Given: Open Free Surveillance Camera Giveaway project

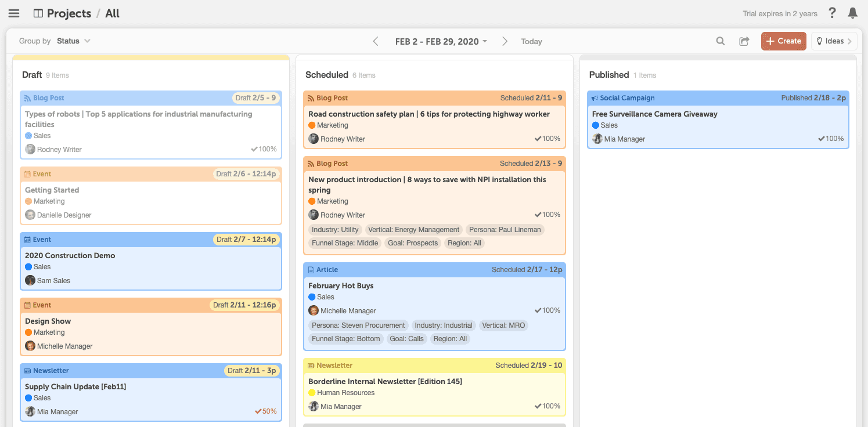Looking at the screenshot, I should [x=654, y=114].
